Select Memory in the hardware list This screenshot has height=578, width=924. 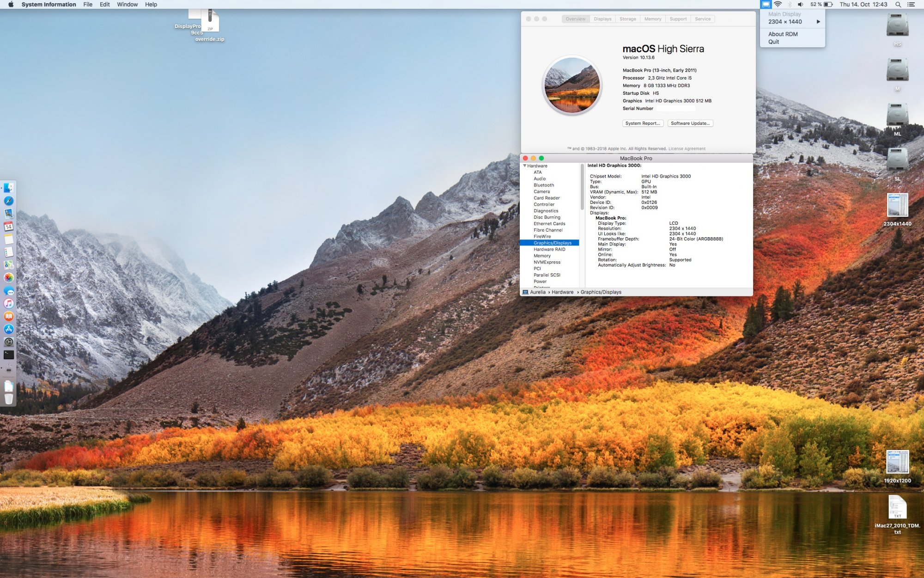pos(542,256)
